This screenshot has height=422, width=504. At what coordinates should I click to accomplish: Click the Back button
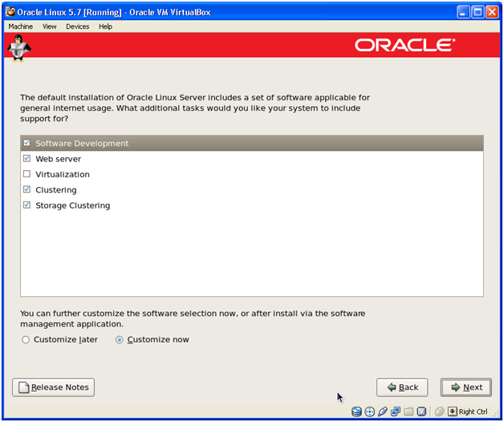(x=402, y=388)
